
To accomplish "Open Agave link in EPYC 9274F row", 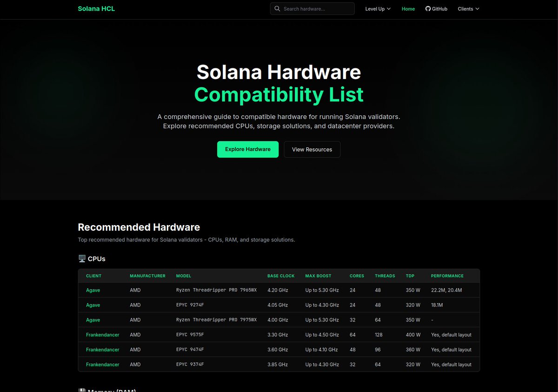I will (x=93, y=305).
